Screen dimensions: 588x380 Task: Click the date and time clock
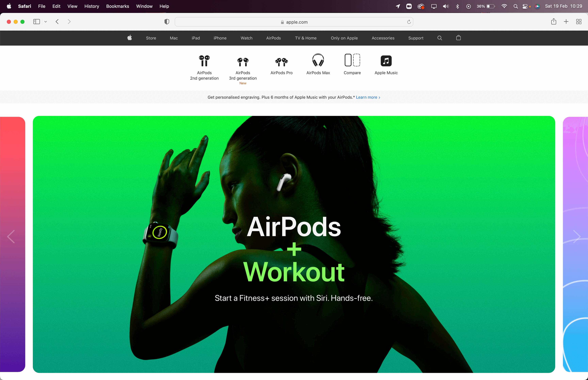(563, 6)
